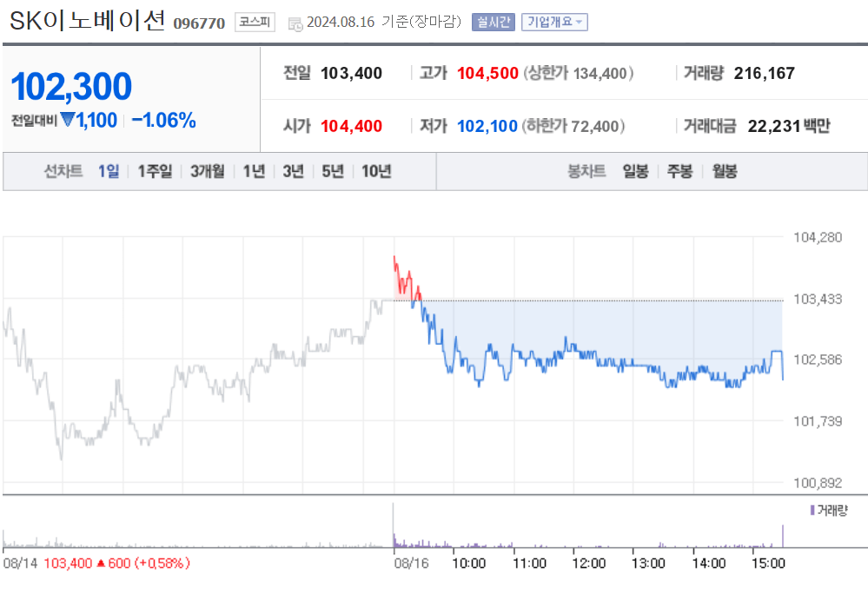Click the 13:00 time marker

pyautogui.click(x=648, y=563)
